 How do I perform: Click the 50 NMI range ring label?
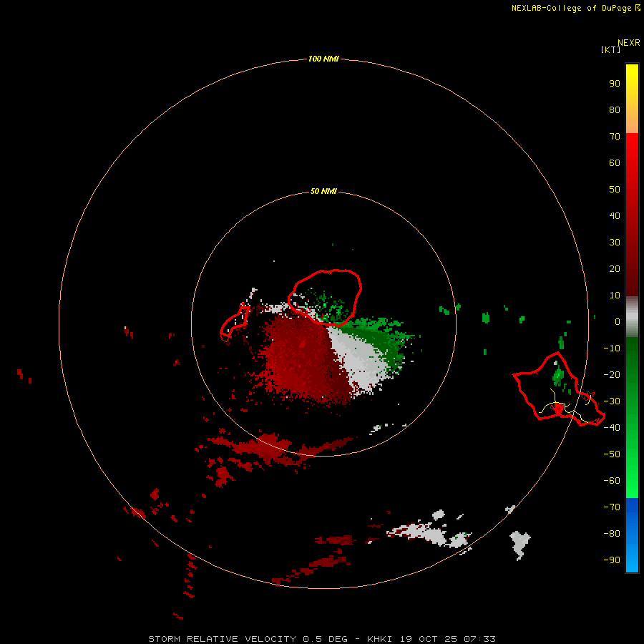pos(323,191)
